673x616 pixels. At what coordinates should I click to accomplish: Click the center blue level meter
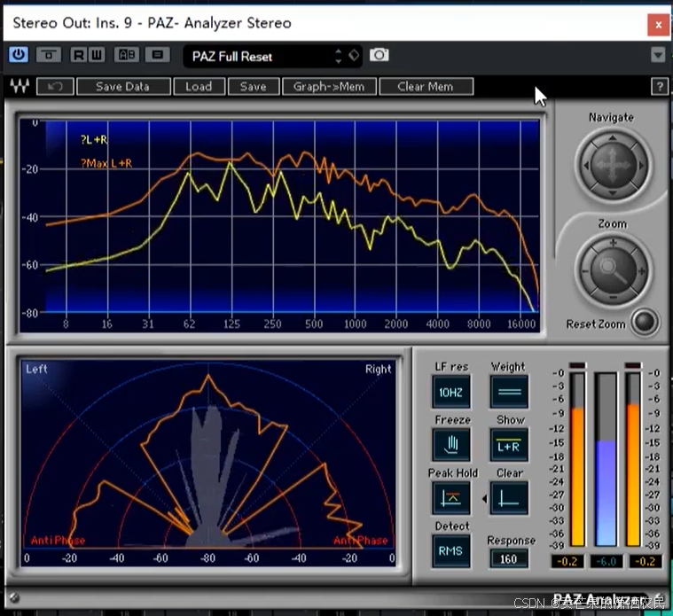click(606, 459)
